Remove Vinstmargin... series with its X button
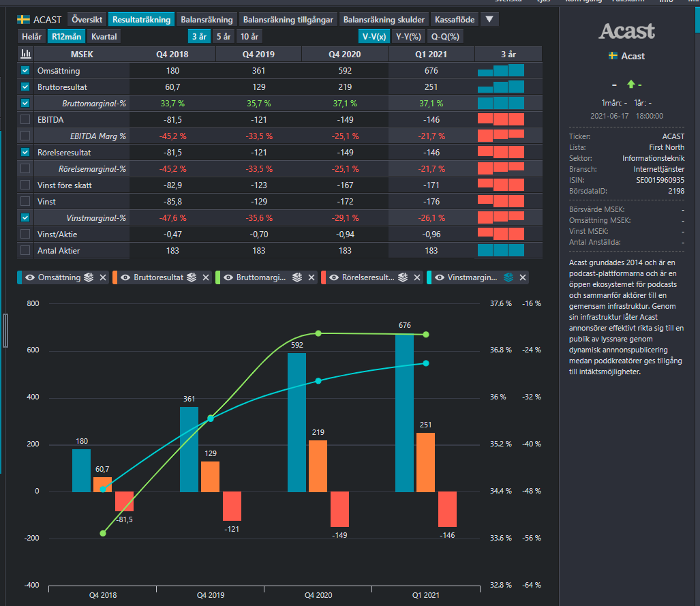Screen dimensions: 700x606 click(x=523, y=277)
